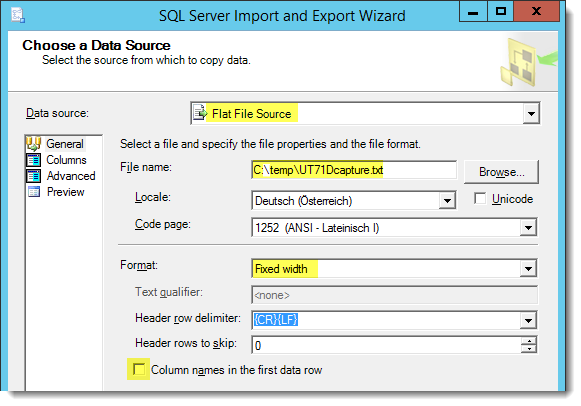
Task: Click the 1252 (ANSI - Lateinisch I) value
Action: [x=317, y=228]
